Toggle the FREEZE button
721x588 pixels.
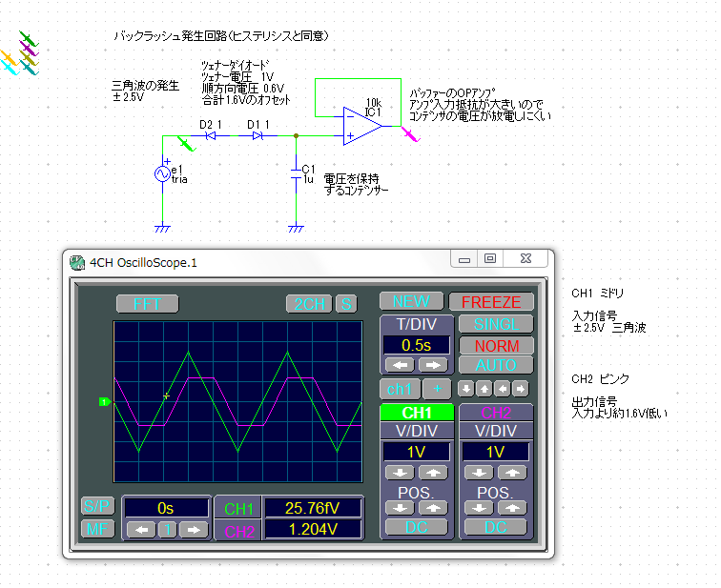491,302
